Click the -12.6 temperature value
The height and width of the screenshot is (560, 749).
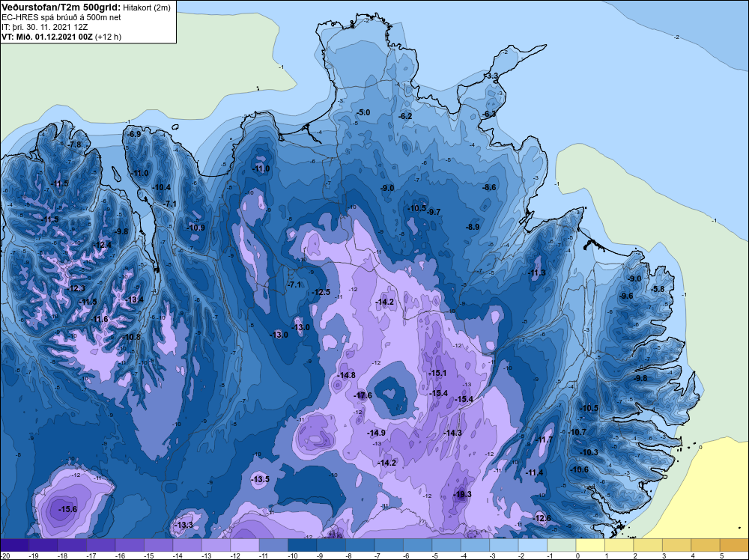click(542, 518)
